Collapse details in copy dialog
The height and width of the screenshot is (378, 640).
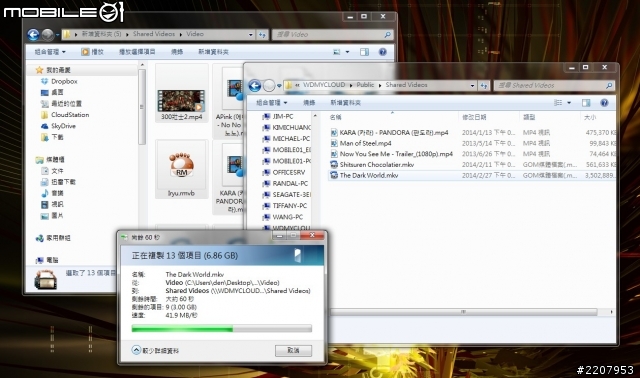point(155,350)
